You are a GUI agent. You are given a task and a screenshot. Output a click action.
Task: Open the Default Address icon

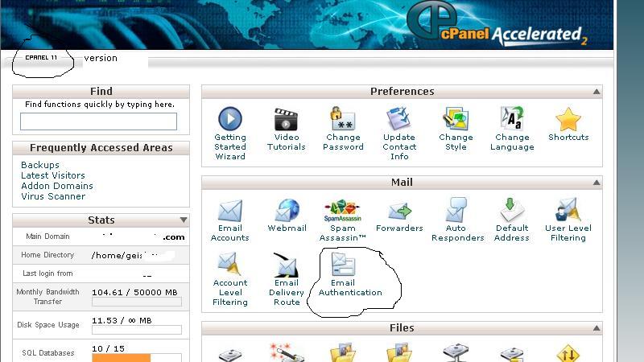(x=512, y=210)
